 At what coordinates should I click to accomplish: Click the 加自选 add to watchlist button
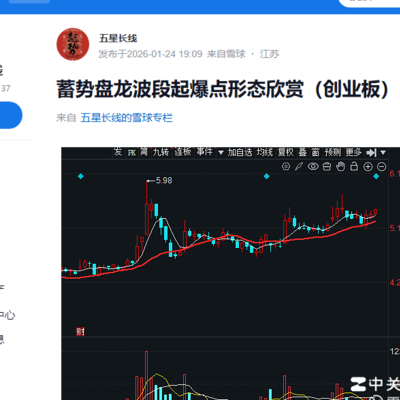(x=240, y=152)
